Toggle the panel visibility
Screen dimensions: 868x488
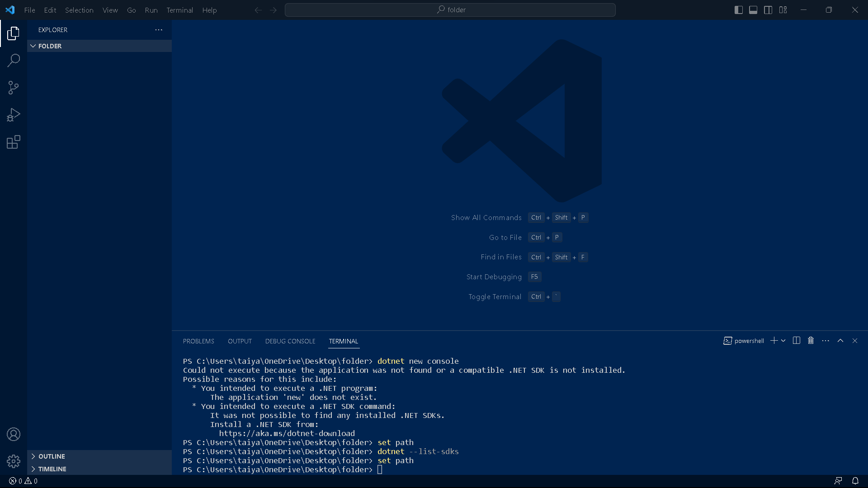(x=753, y=9)
